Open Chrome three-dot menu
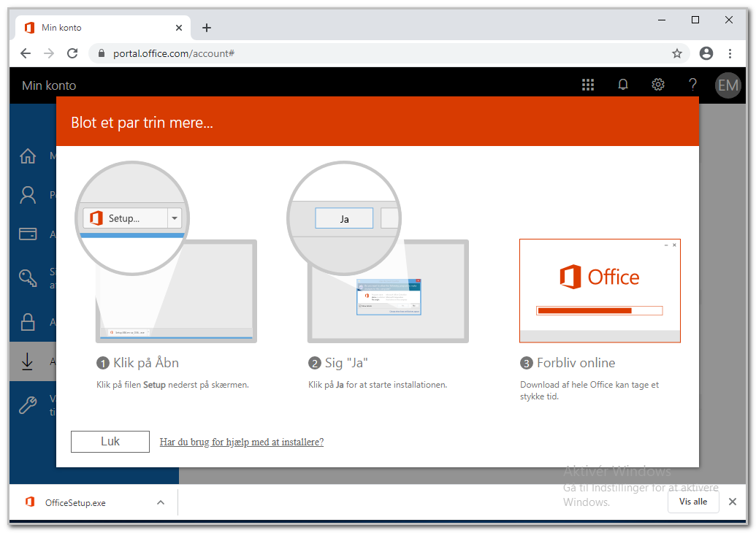 (x=730, y=53)
